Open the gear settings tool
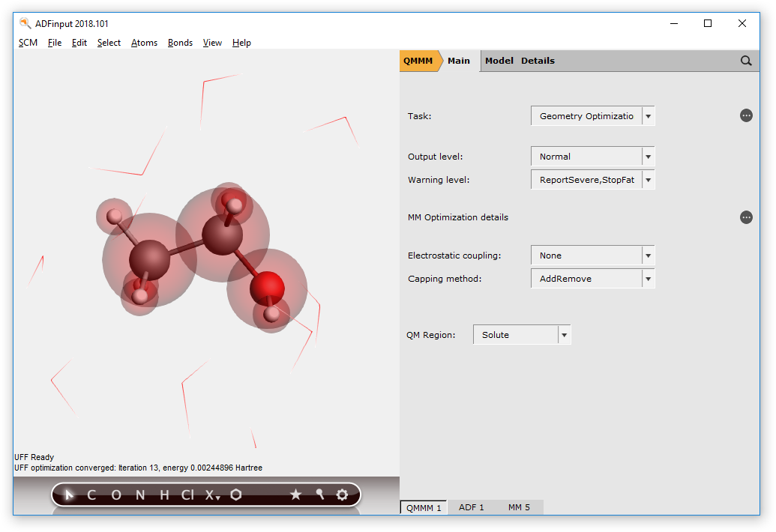776x532 pixels. (342, 495)
